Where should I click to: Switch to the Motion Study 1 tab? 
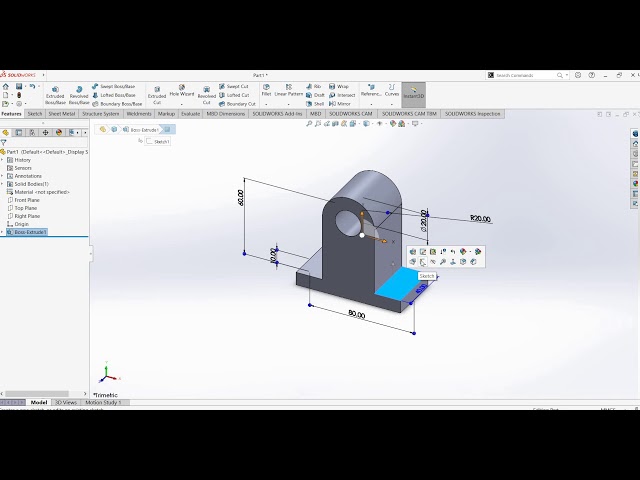coord(103,402)
